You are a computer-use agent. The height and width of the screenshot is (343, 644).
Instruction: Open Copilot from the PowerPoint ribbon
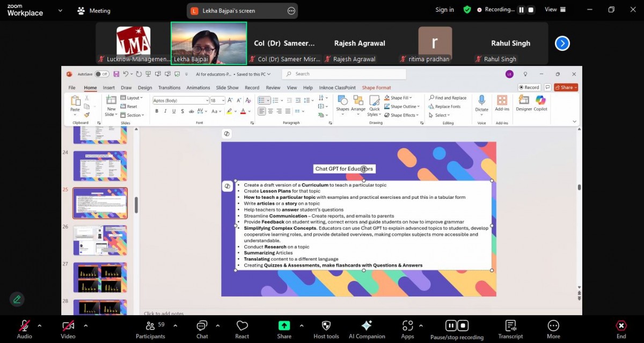(x=540, y=103)
